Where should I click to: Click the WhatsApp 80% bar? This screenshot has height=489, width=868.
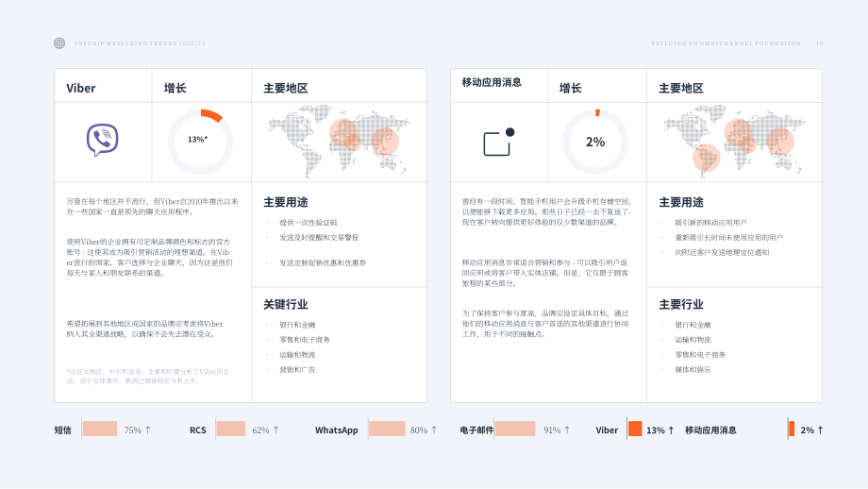387,429
